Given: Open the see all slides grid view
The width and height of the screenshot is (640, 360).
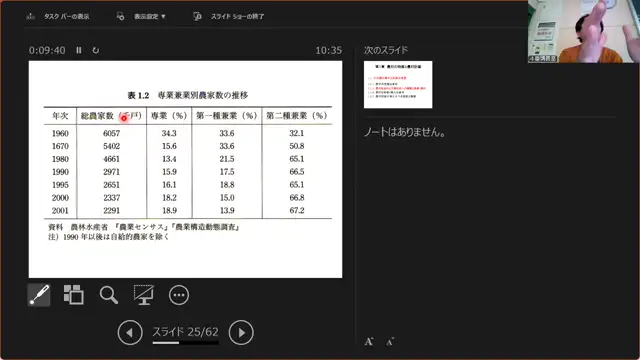Looking at the screenshot, I should [x=74, y=295].
